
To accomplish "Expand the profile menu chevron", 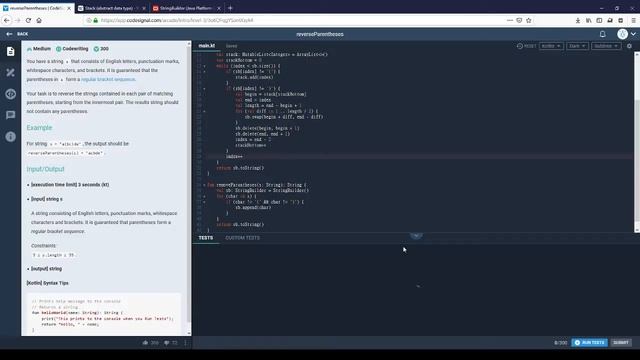I will [x=633, y=34].
